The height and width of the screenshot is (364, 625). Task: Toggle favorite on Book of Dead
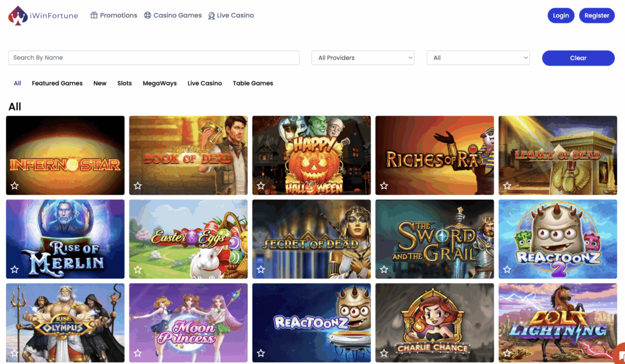138,185
